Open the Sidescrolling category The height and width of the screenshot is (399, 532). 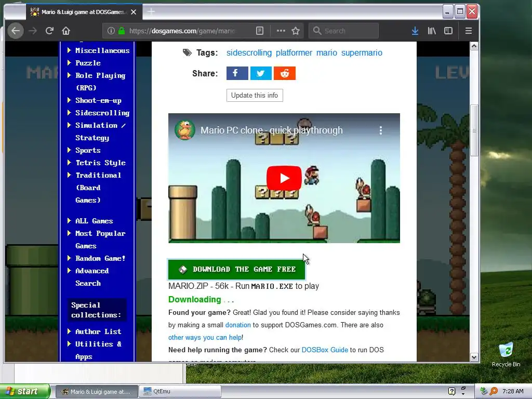(x=102, y=113)
